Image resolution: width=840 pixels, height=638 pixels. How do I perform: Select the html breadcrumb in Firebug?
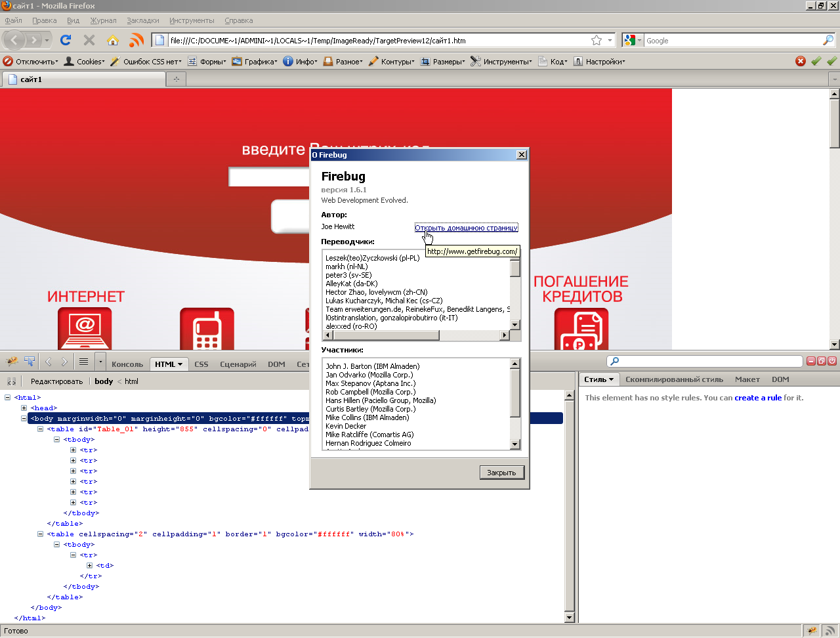[131, 381]
